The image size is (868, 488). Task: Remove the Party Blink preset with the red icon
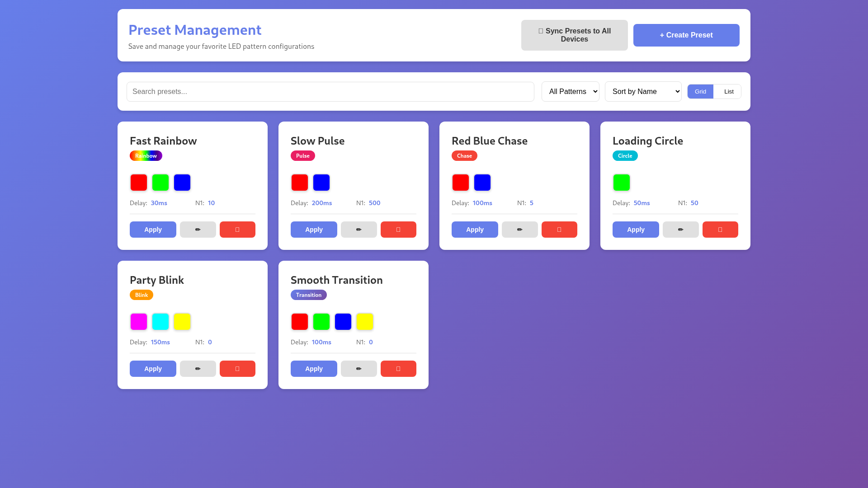click(237, 369)
